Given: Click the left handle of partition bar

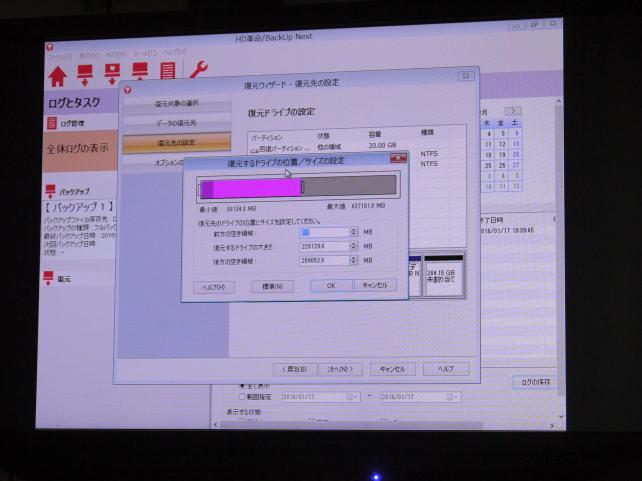Looking at the screenshot, I should pos(200,190).
